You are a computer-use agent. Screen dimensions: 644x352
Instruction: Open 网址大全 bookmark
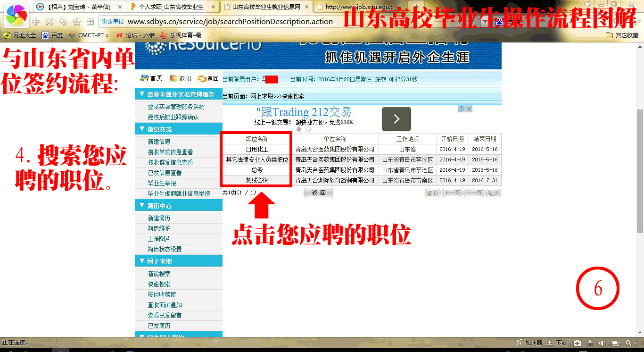pyautogui.click(x=19, y=35)
